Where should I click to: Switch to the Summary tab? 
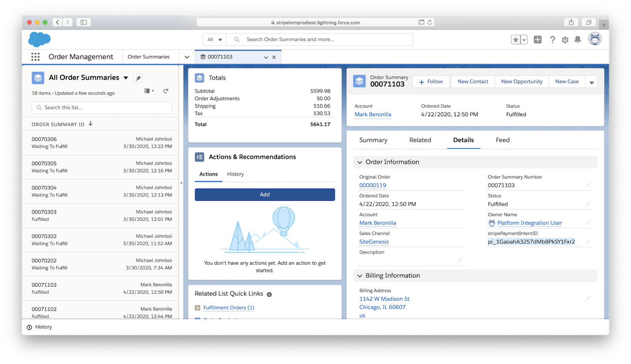pyautogui.click(x=373, y=140)
